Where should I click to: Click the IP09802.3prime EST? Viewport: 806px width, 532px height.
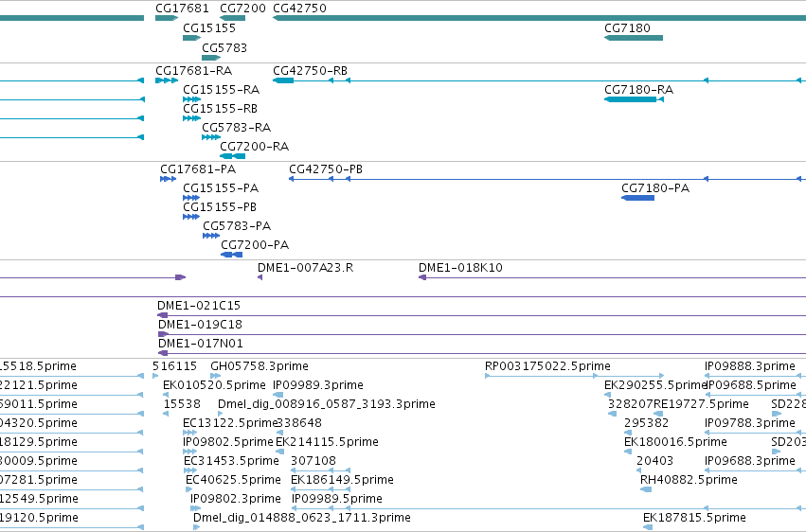point(195,508)
